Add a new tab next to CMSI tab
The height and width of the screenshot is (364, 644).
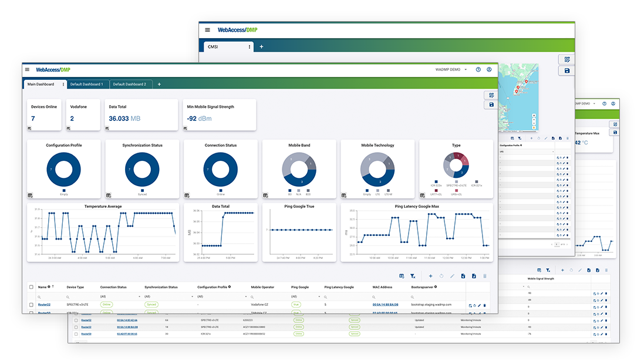point(261,47)
